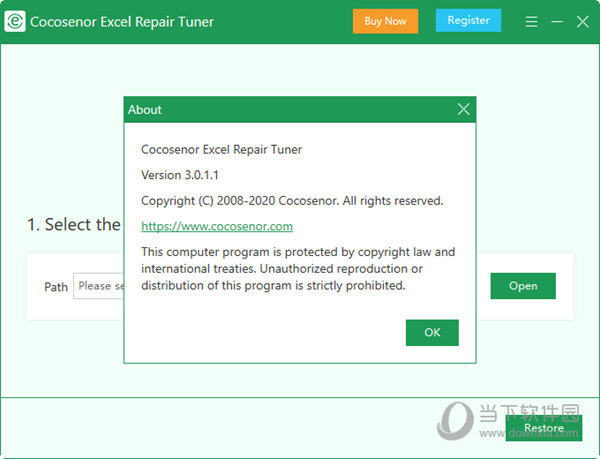Close the About dialog with X
Image resolution: width=600 pixels, height=459 pixels.
click(x=463, y=109)
